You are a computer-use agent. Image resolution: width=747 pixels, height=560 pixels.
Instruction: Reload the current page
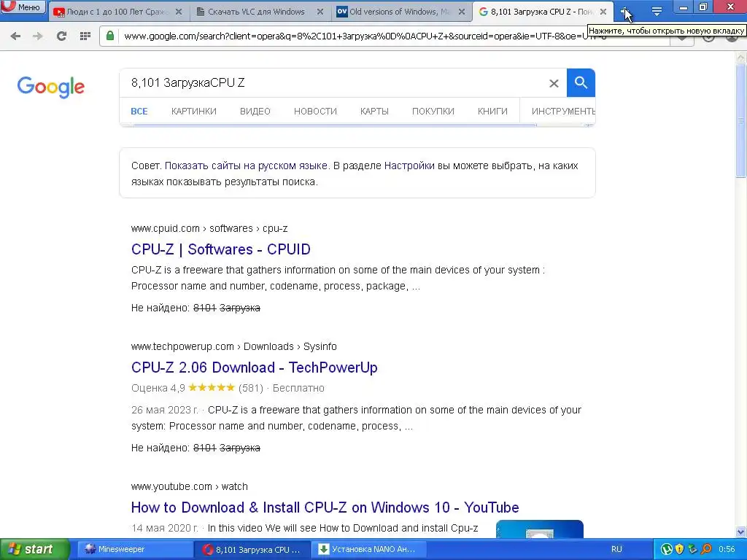click(x=61, y=36)
